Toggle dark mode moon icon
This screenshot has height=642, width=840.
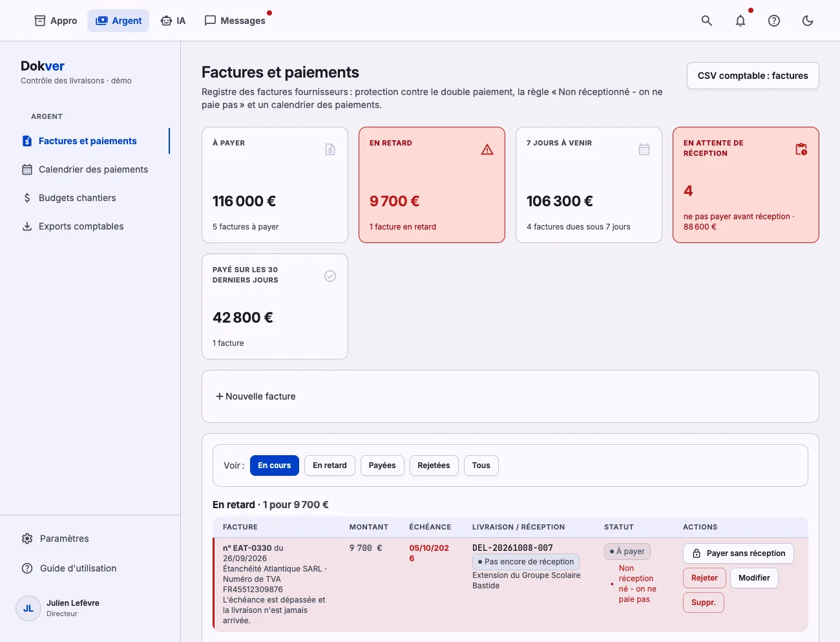808,21
